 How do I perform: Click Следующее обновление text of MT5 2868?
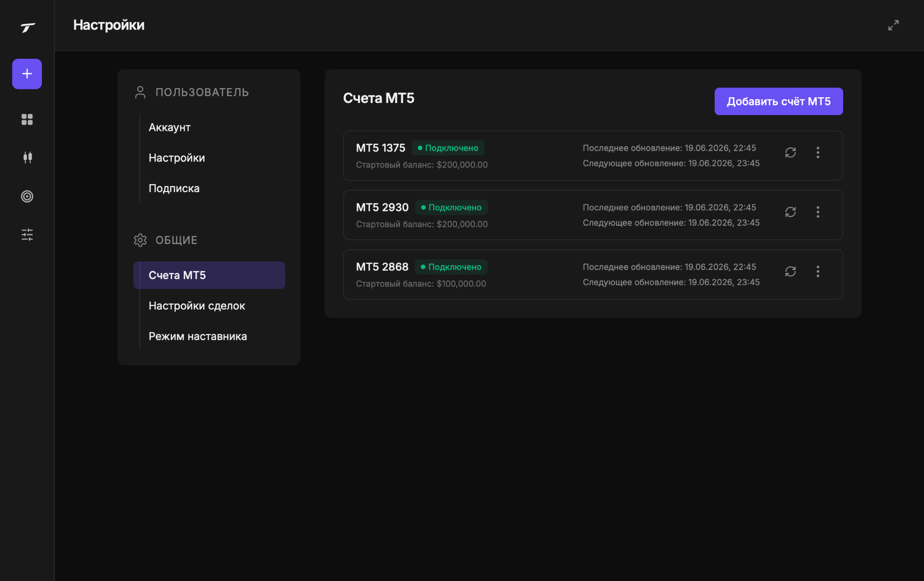coord(671,282)
